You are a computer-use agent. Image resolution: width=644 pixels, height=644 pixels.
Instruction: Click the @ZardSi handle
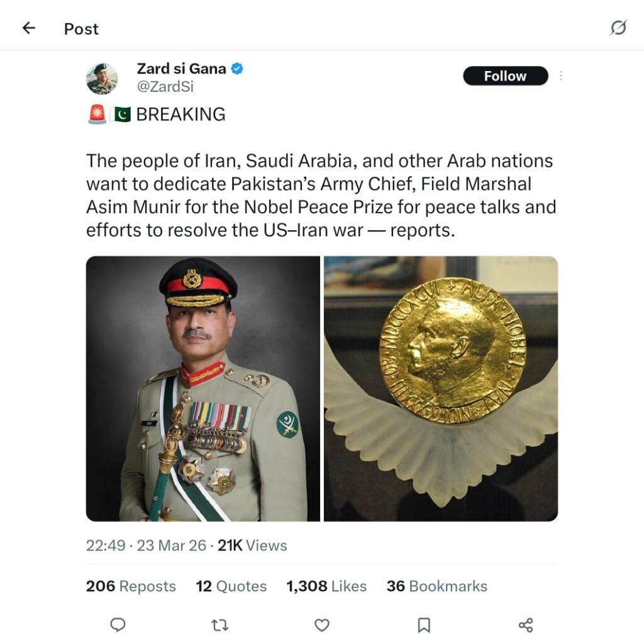tap(165, 87)
